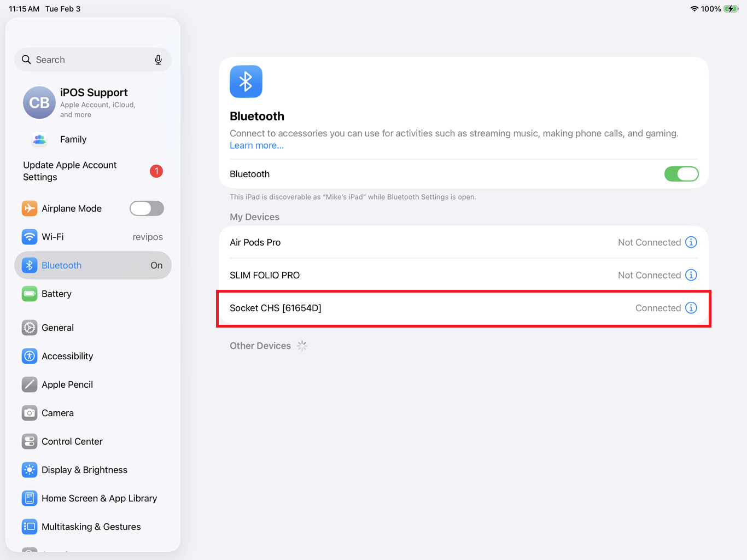Tap the Wi-Fi status bar indicator
Screen dimensions: 747x560
coord(695,9)
